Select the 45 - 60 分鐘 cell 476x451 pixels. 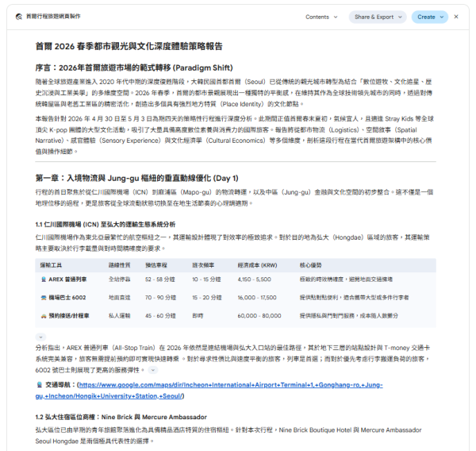pyautogui.click(x=160, y=316)
